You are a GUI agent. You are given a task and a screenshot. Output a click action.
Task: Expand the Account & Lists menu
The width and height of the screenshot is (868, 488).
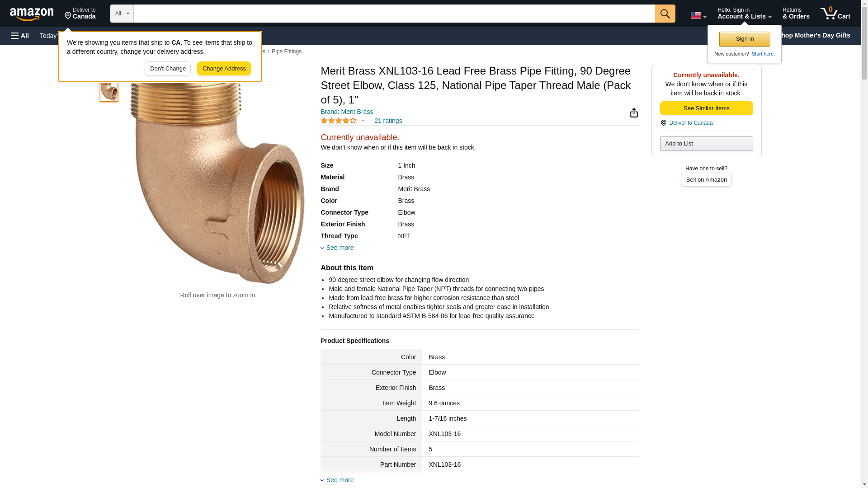744,14
